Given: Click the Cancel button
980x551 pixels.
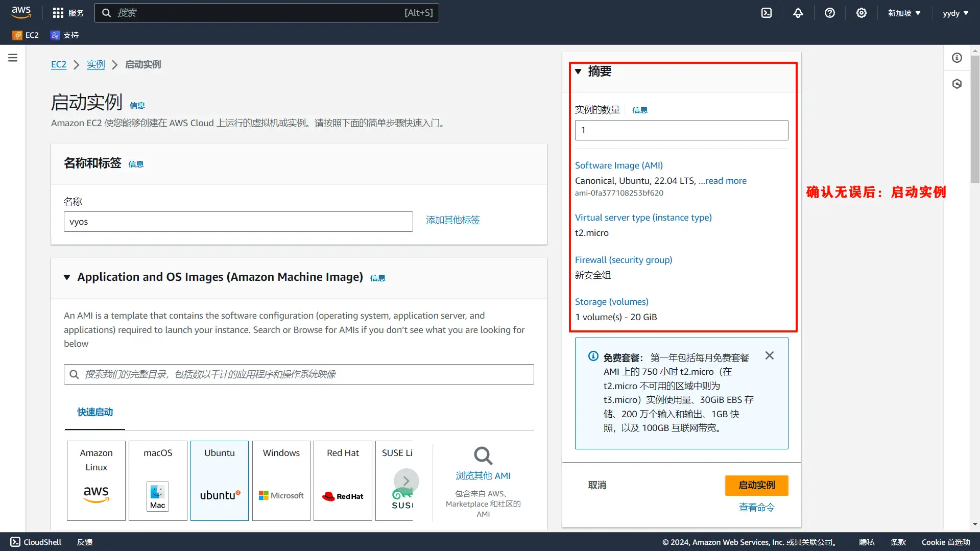Looking at the screenshot, I should tap(597, 485).
